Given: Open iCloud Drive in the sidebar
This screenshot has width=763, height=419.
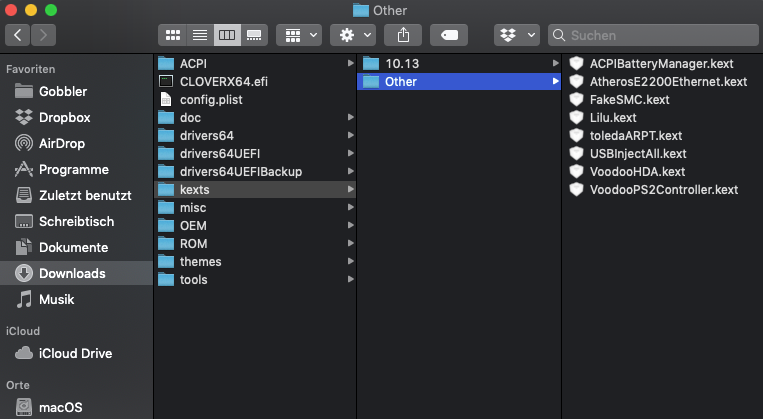Looking at the screenshot, I should (76, 353).
